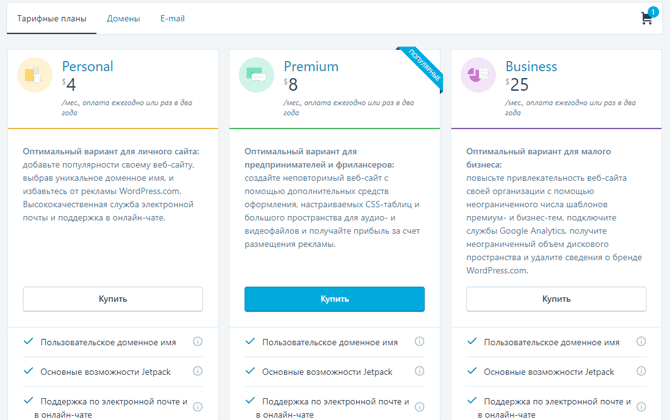Show info for Personal Поддержка по электронной почте
The image size is (670, 420).
pos(197,407)
